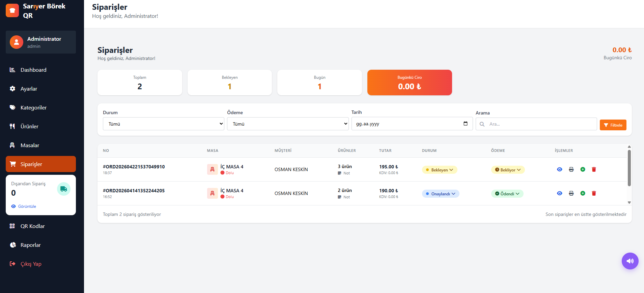Click the delivery truck icon in Dışarıdan Sipariş
The height and width of the screenshot is (293, 644).
click(63, 189)
